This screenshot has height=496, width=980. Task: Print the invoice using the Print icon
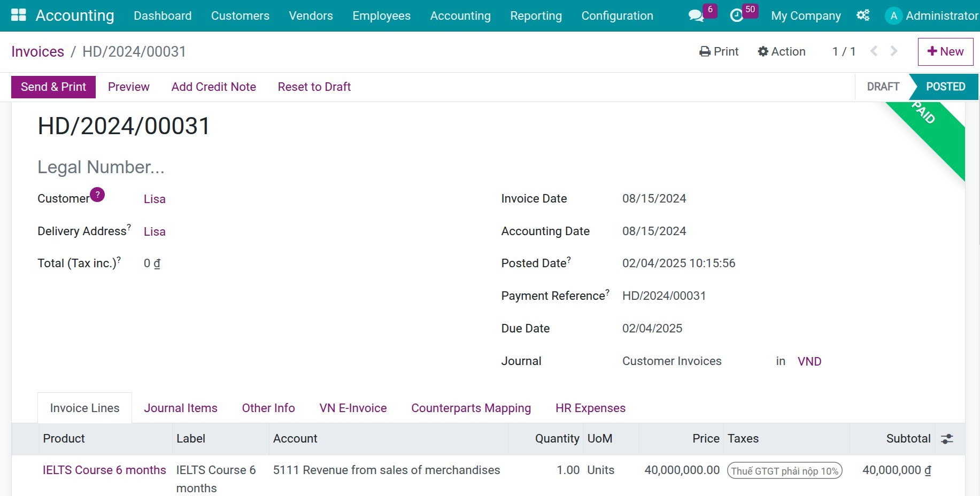(x=705, y=51)
